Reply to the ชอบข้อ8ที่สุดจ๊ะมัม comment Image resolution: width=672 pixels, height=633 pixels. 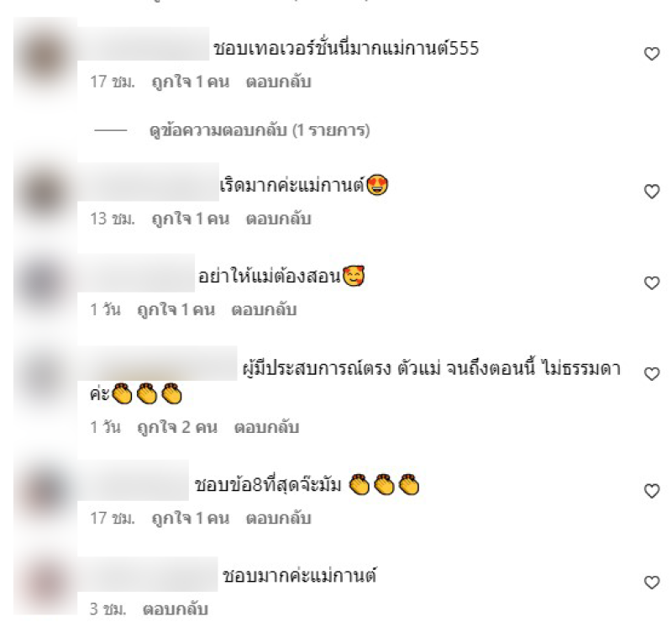tap(278, 518)
